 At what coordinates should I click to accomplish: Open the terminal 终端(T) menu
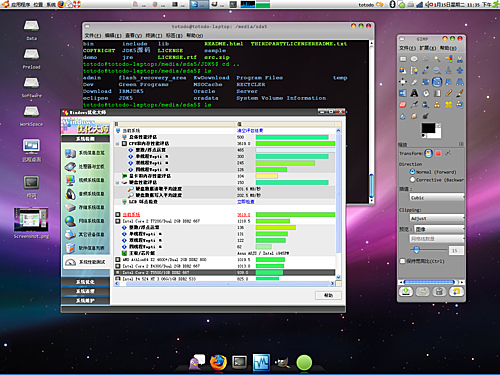(154, 35)
